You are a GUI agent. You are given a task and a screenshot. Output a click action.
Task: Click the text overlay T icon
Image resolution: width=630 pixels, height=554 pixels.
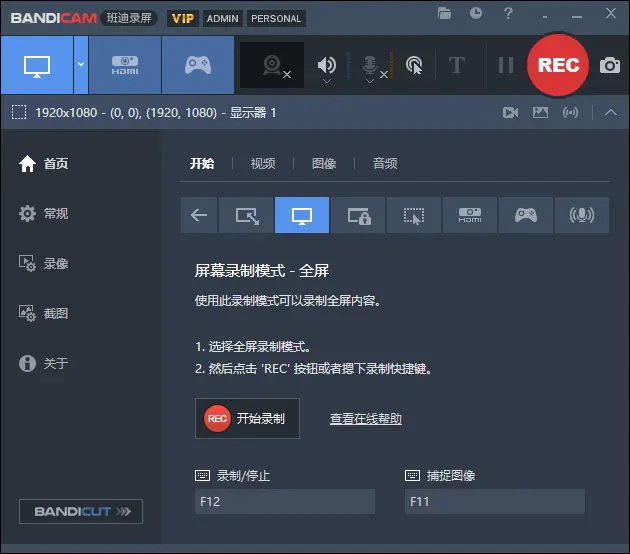tap(457, 65)
